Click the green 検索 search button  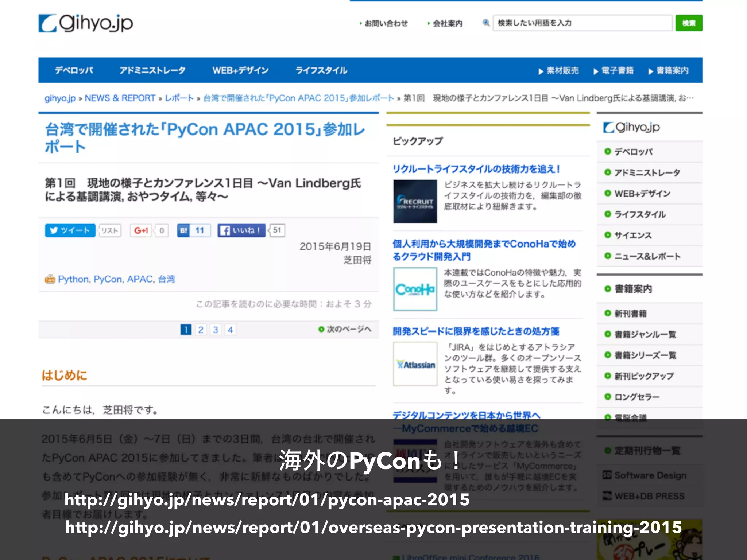click(689, 23)
